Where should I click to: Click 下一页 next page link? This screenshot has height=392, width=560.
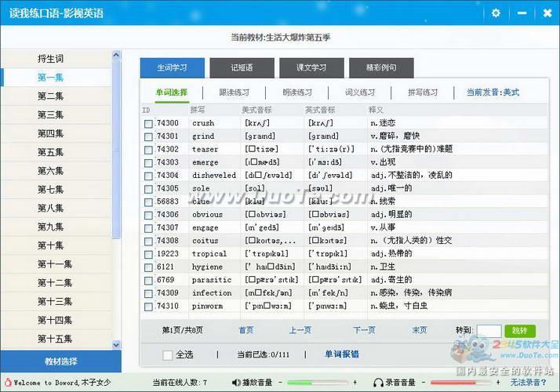(364, 330)
